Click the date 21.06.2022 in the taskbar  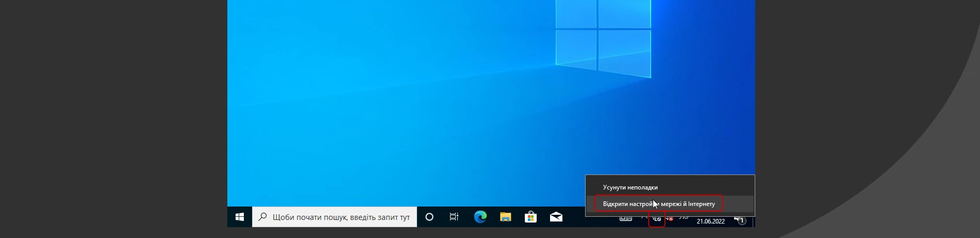click(710, 221)
